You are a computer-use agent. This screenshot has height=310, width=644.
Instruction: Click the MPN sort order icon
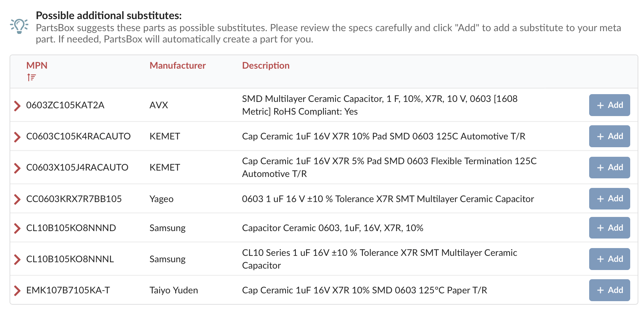31,77
